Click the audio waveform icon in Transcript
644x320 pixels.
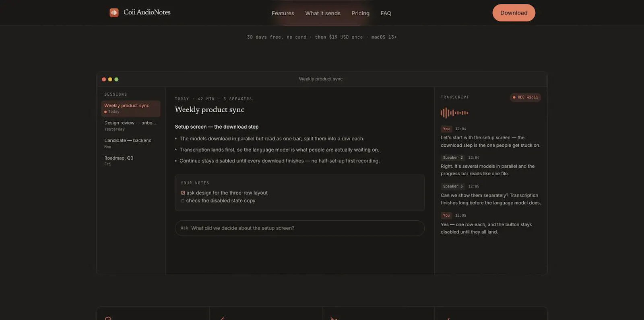pos(454,113)
